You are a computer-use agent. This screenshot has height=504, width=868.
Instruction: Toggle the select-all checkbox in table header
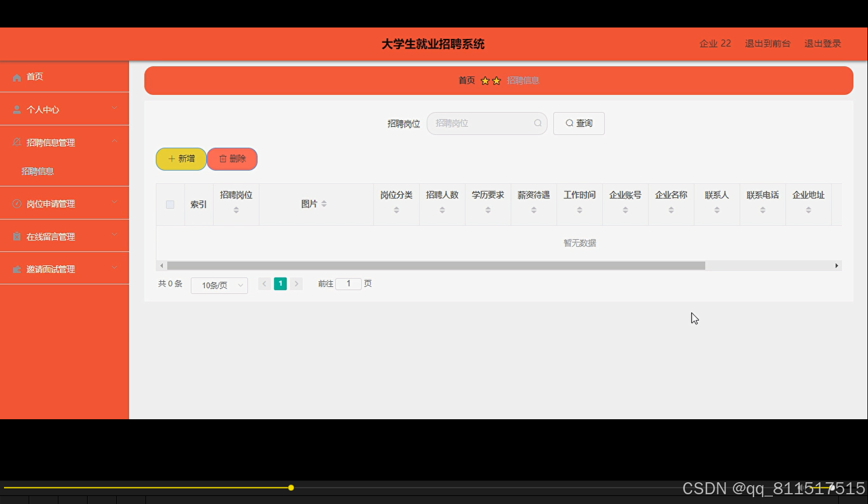point(170,204)
